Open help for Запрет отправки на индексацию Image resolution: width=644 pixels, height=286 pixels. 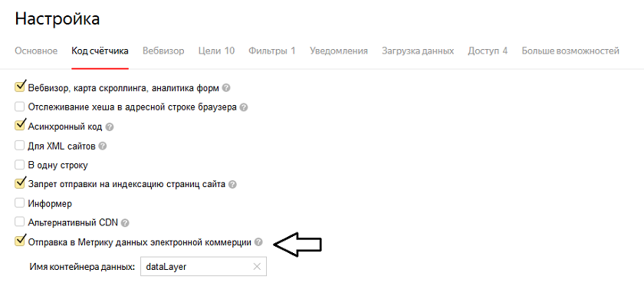point(232,185)
